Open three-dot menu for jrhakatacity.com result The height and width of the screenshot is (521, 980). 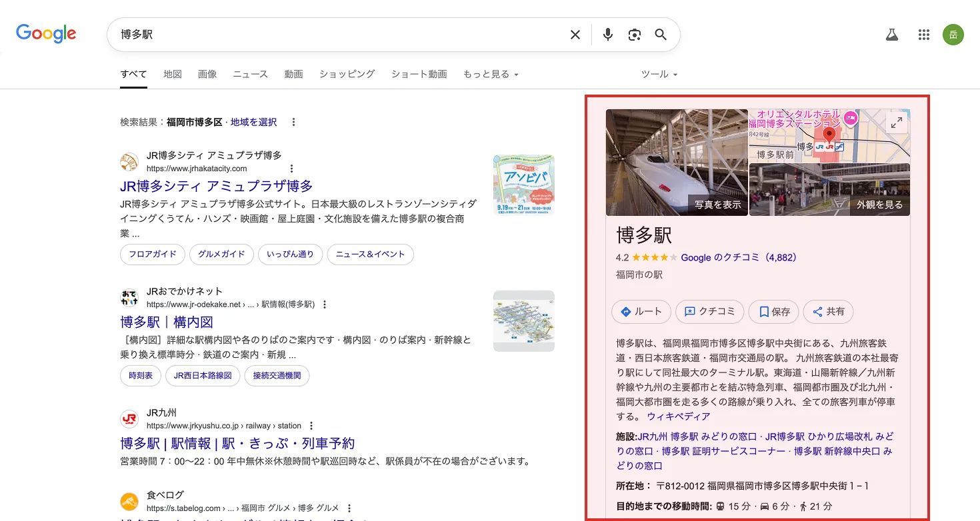(291, 169)
